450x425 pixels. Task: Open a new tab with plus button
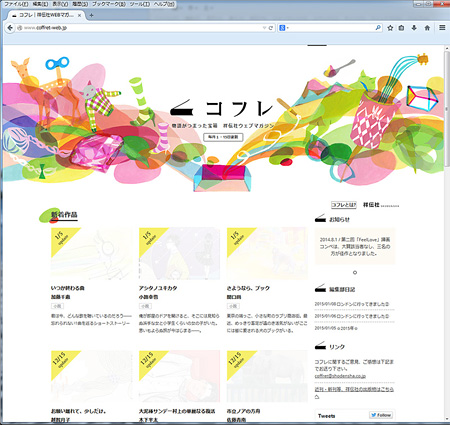tap(91, 15)
